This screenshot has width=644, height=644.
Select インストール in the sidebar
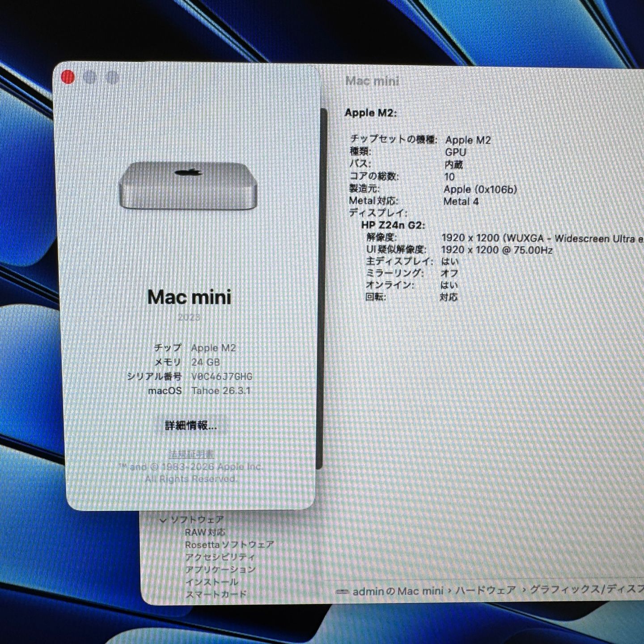[212, 582]
